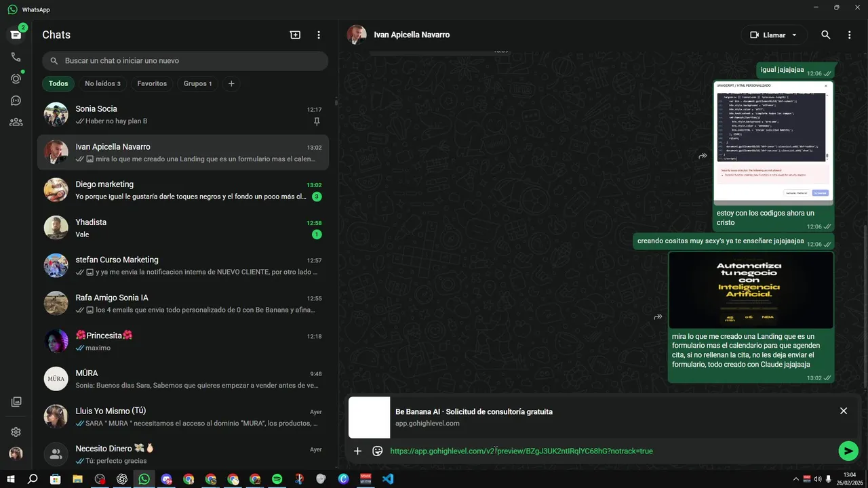The width and height of the screenshot is (868, 488).
Task: Select the No leídos filter
Action: (102, 83)
